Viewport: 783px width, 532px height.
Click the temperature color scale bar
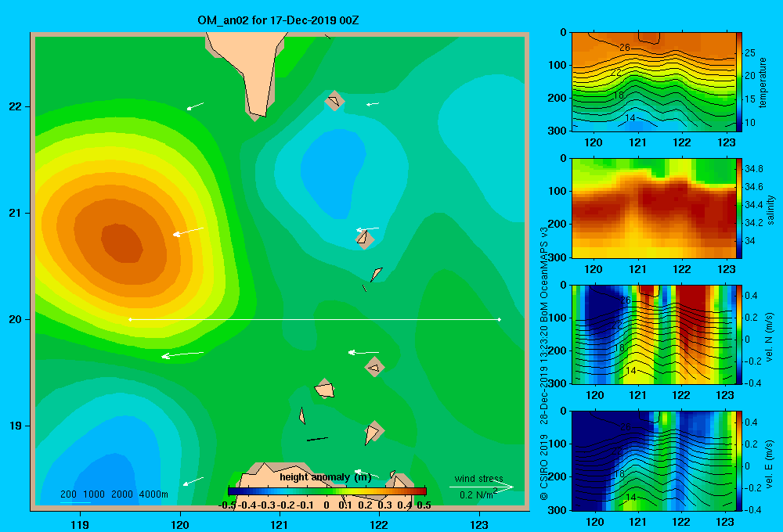pyautogui.click(x=739, y=82)
